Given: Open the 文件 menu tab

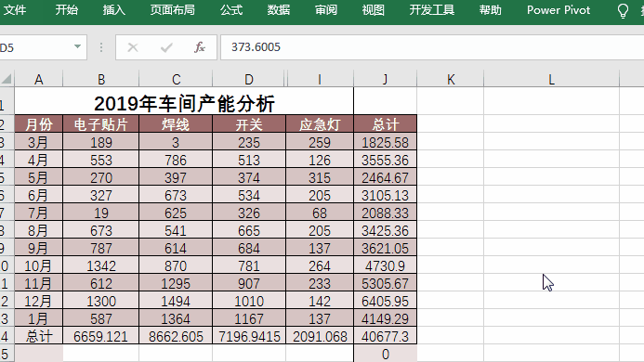Looking at the screenshot, I should [x=14, y=10].
